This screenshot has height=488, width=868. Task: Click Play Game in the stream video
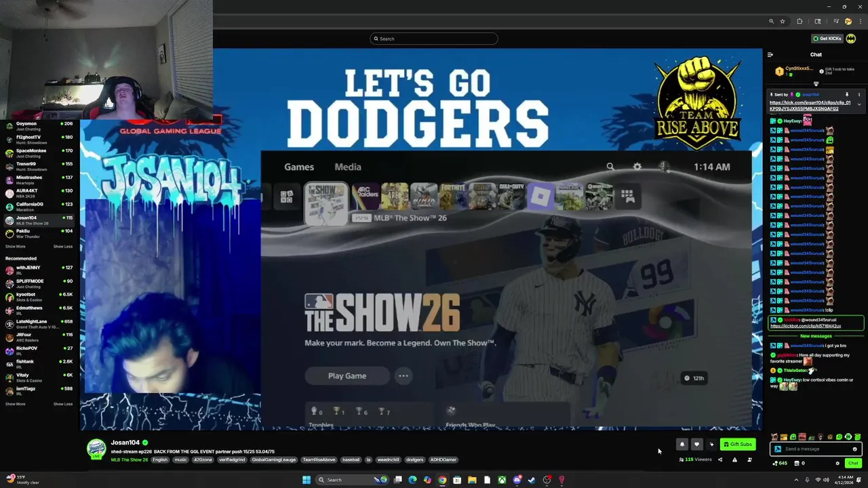coord(347,376)
